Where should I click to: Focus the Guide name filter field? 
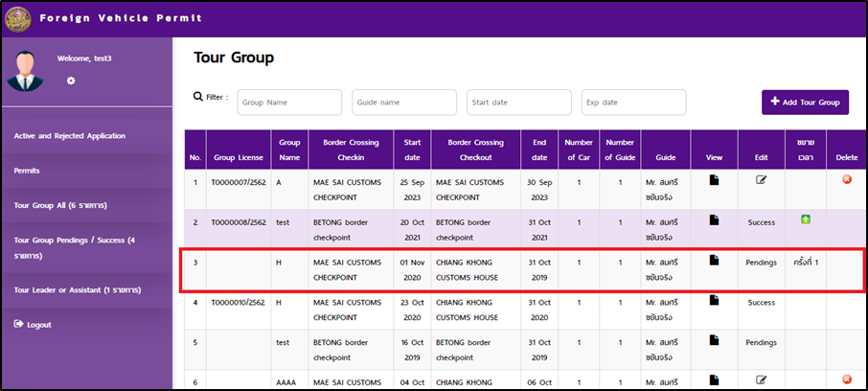[x=404, y=103]
